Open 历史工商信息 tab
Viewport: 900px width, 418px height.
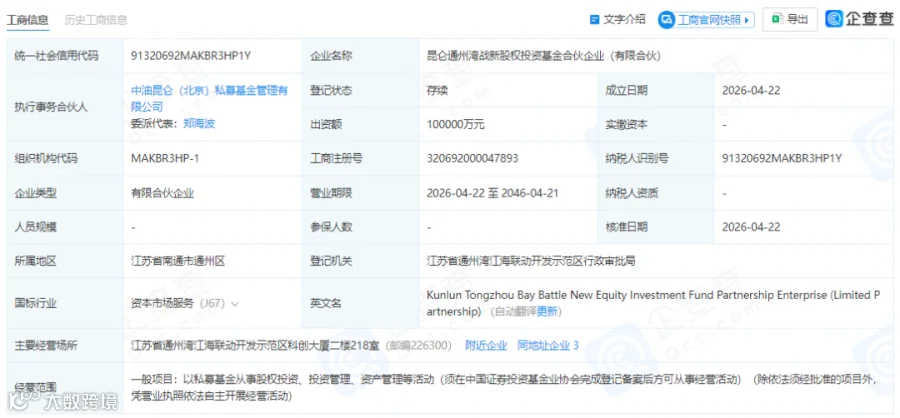point(95,20)
